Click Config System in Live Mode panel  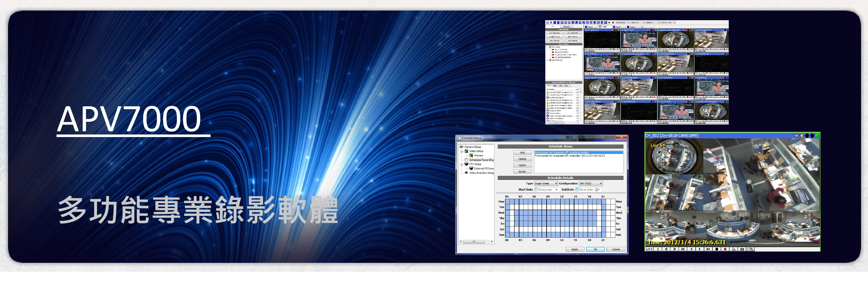coord(555,33)
